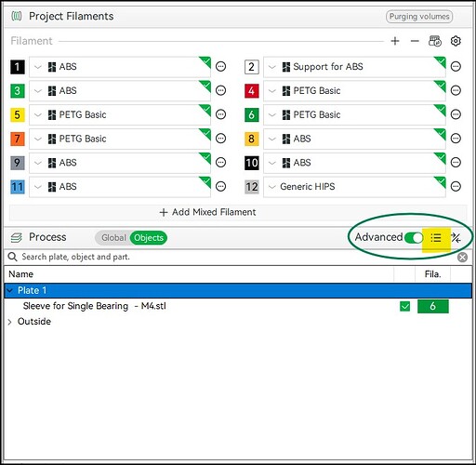Click the process settings list icon
Image resolution: width=476 pixels, height=465 pixels.
[436, 238]
